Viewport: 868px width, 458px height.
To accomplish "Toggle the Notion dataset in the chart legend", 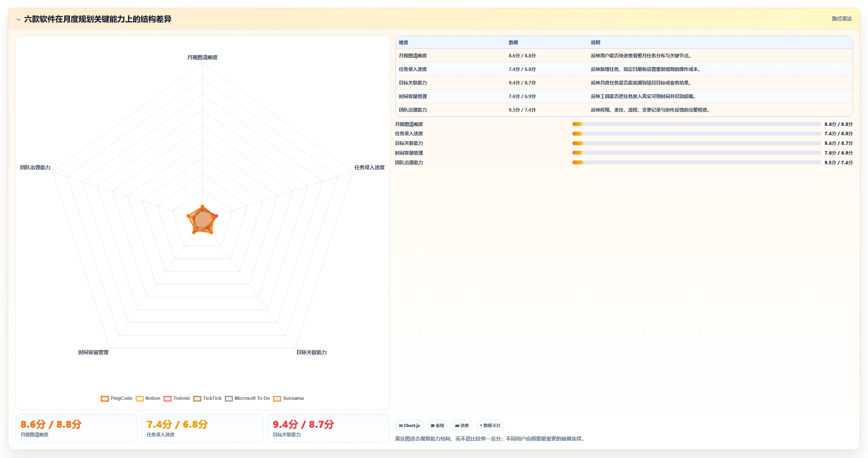I will pyautogui.click(x=148, y=398).
